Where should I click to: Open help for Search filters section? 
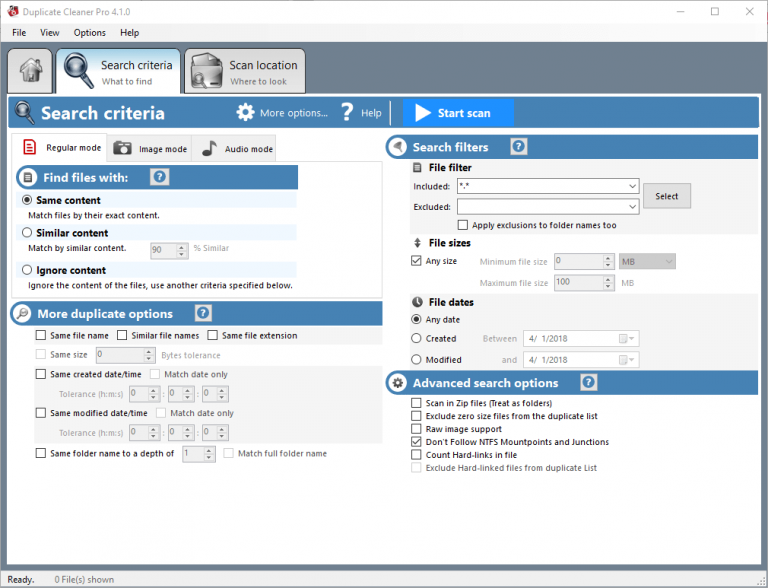point(519,147)
